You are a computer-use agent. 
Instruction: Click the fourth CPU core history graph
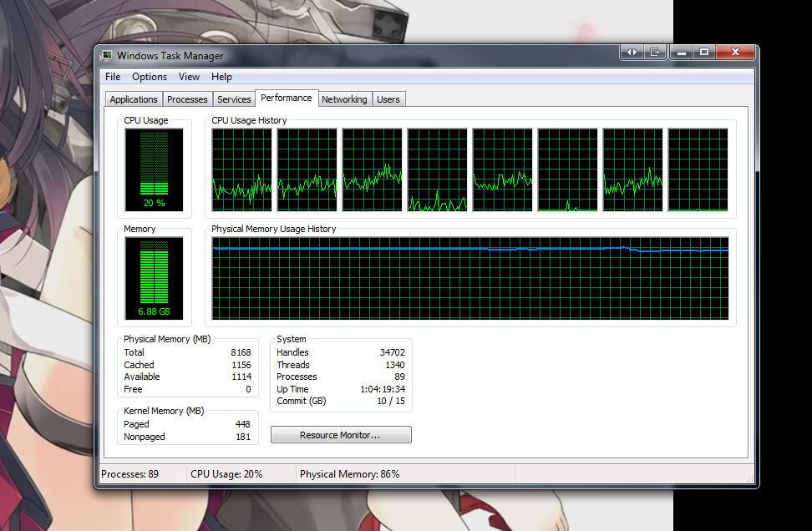point(438,169)
